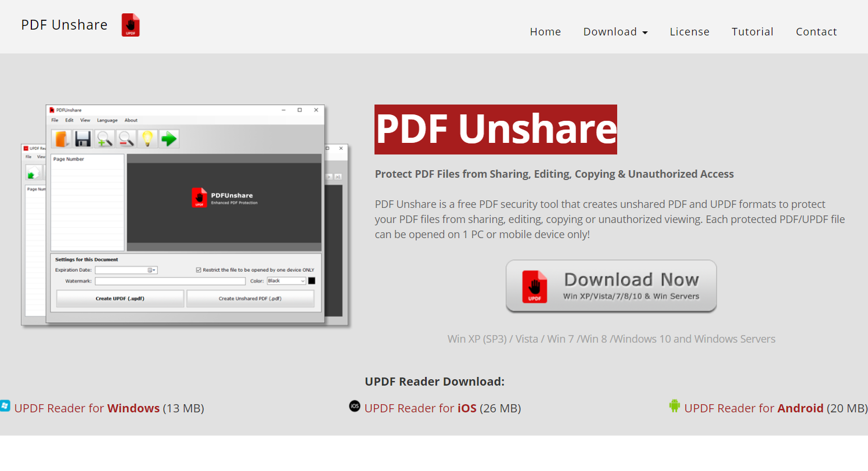The width and height of the screenshot is (868, 471).
Task: Click the Create UPDF (.updf) button
Action: [120, 299]
